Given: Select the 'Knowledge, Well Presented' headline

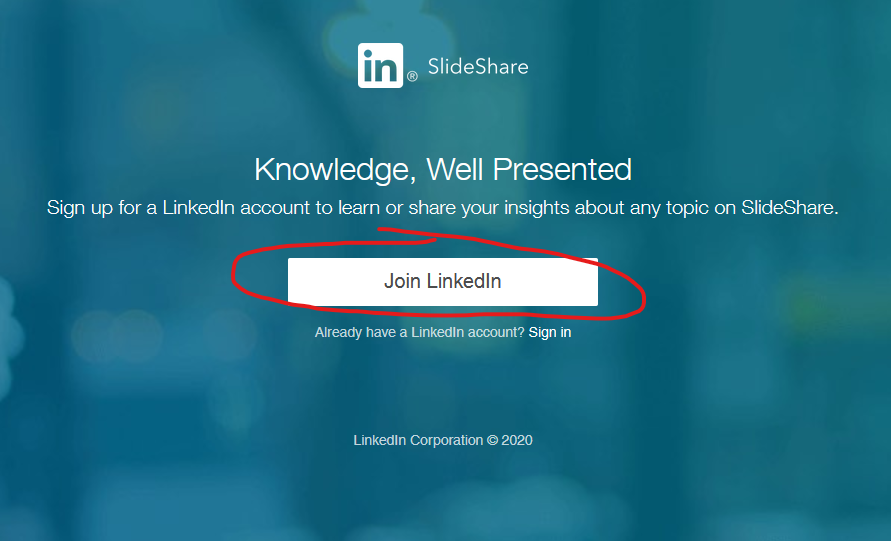Looking at the screenshot, I should 443,169.
